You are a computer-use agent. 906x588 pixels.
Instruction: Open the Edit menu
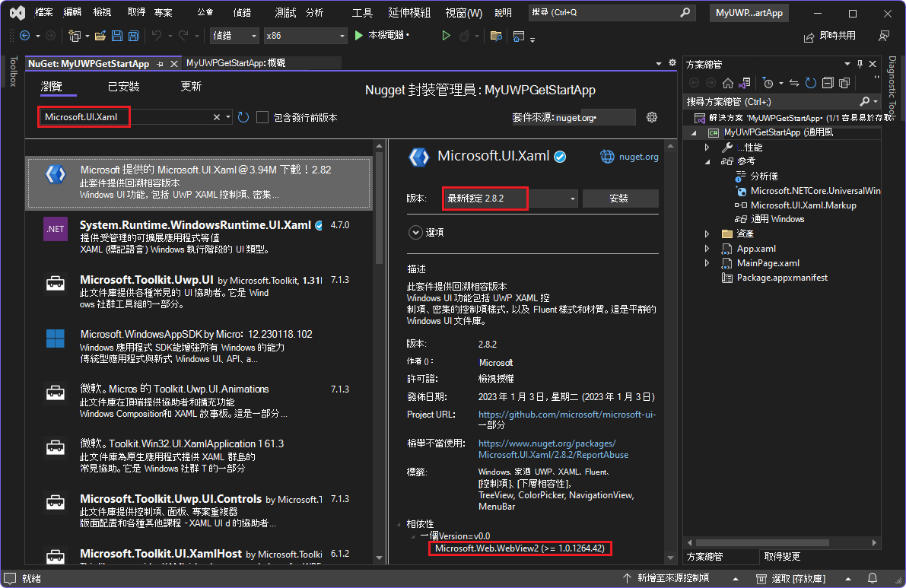coord(72,13)
